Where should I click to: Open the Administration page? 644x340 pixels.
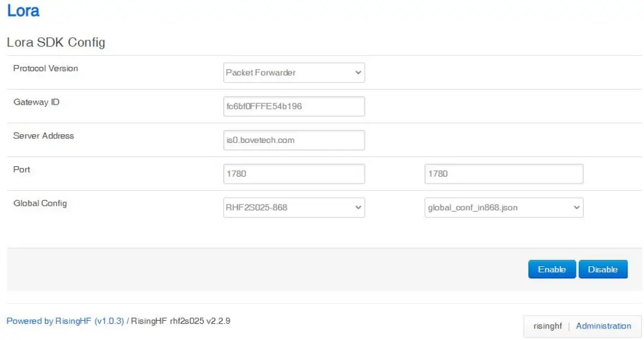603,325
